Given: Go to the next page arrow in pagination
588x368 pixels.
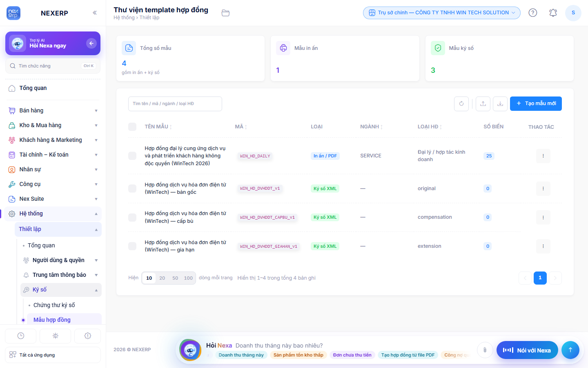Looking at the screenshot, I should 555,278.
